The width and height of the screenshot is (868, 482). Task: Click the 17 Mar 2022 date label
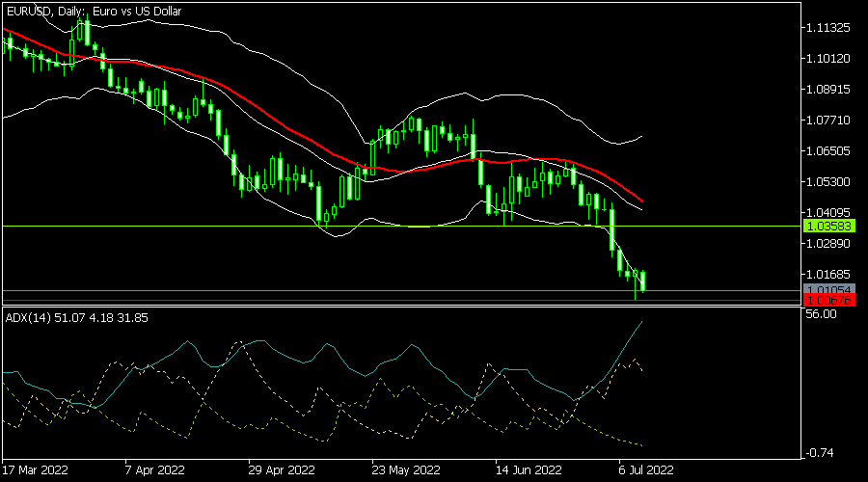pyautogui.click(x=36, y=470)
